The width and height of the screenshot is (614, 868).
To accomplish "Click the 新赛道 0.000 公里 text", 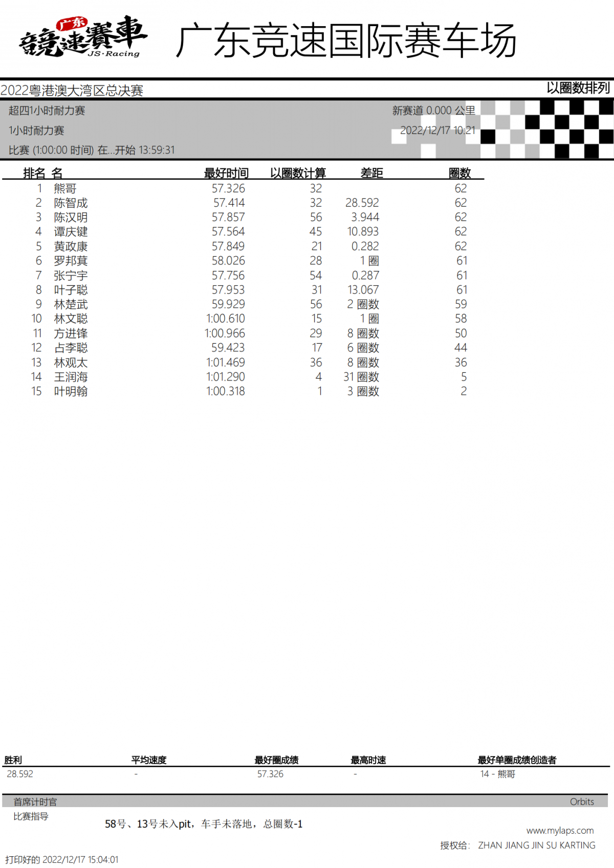I will (433, 110).
